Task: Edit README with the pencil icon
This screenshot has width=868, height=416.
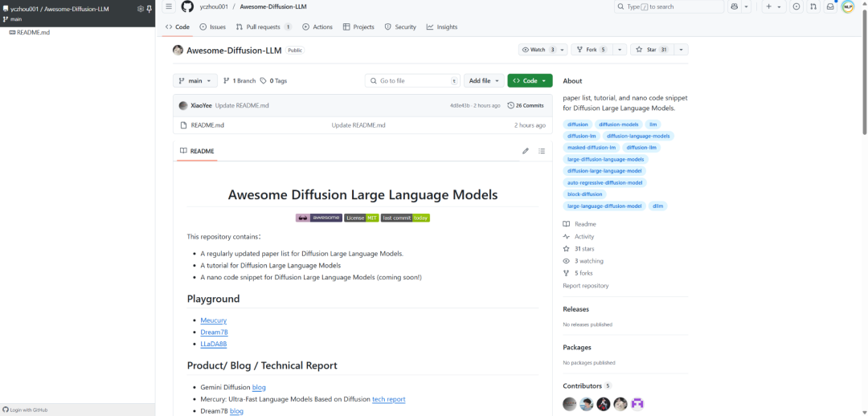Action: click(526, 151)
